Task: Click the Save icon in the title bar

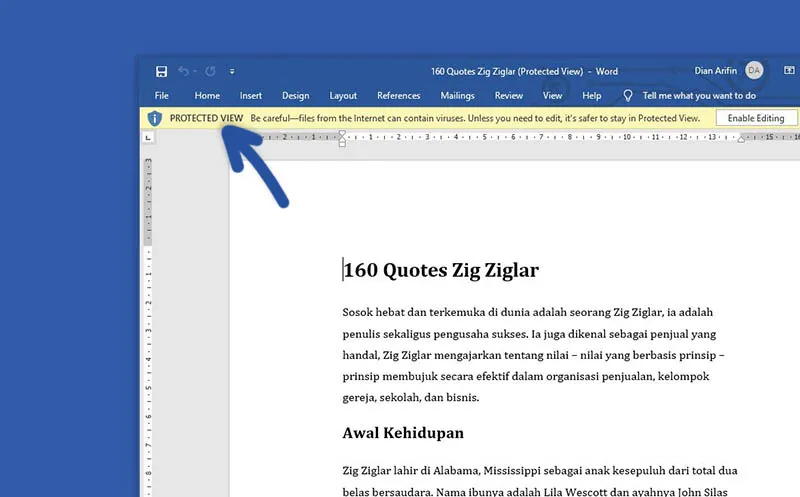Action: click(x=161, y=71)
